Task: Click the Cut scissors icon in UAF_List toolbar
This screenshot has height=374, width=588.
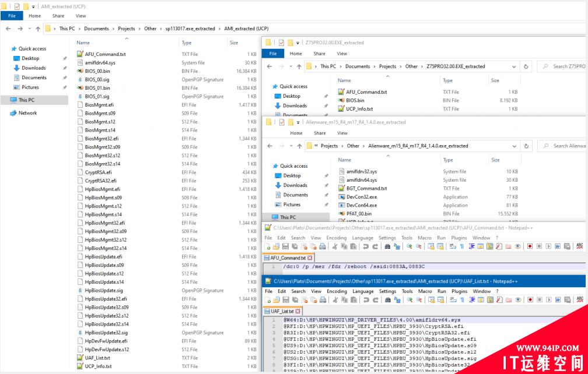Action: click(x=335, y=300)
